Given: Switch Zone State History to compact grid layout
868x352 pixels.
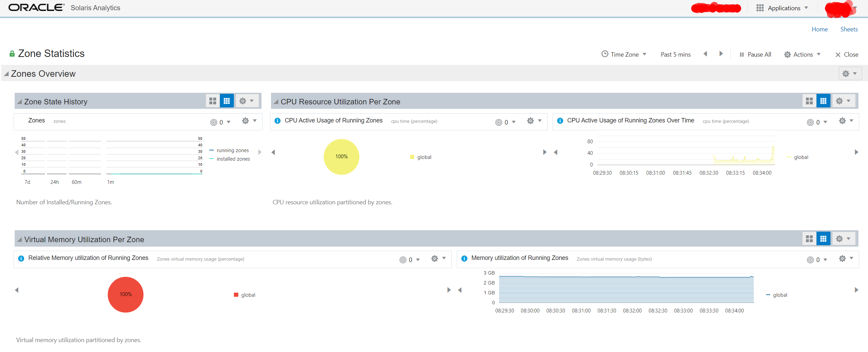Looking at the screenshot, I should point(227,101).
